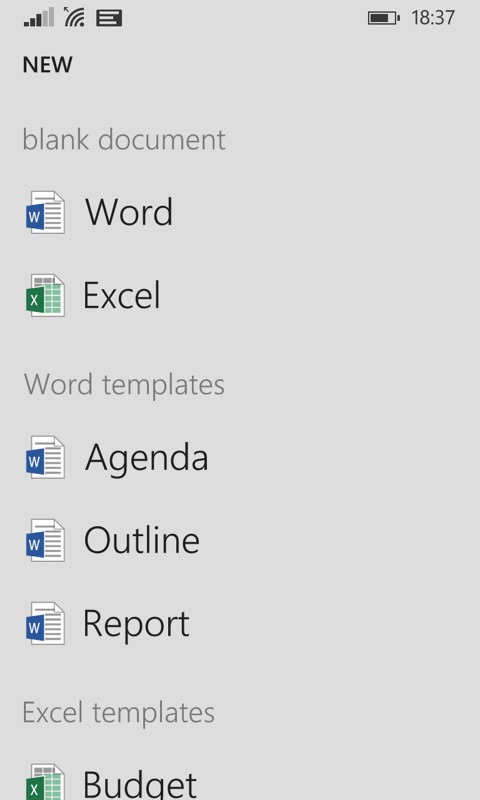Tap the 'blank document' section header
This screenshot has height=800, width=480.
124,139
